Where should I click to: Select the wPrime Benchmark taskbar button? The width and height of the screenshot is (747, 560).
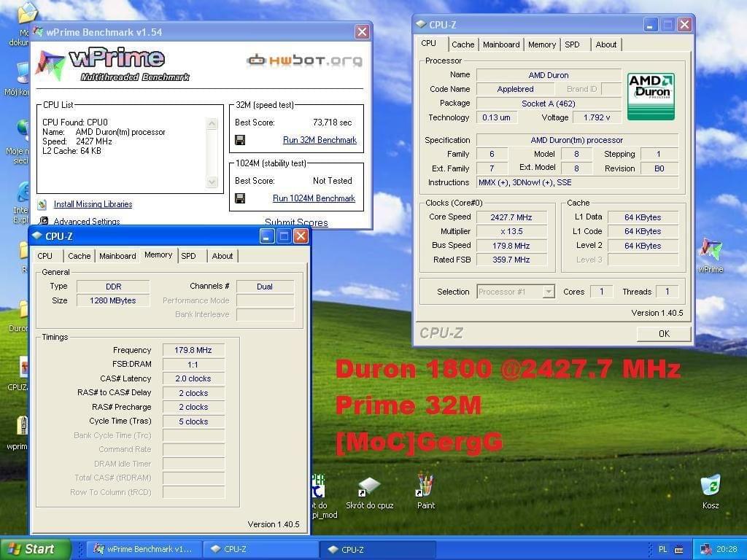[146, 549]
